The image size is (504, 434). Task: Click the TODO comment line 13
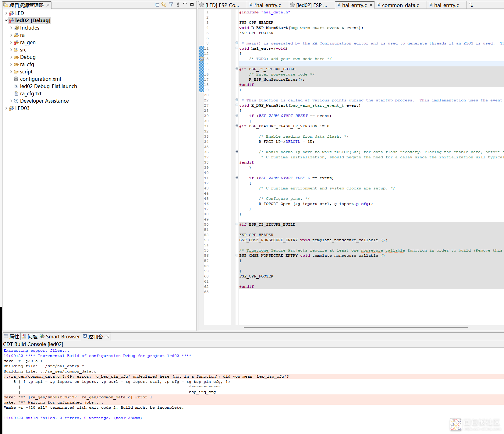(x=290, y=59)
